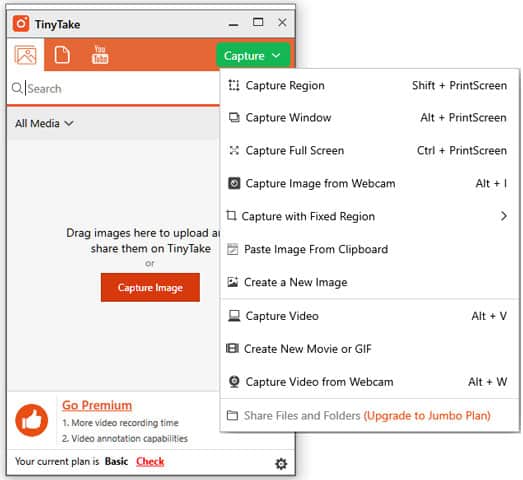Select Capture with Fixed Region entry
523x480 pixels.
point(370,216)
